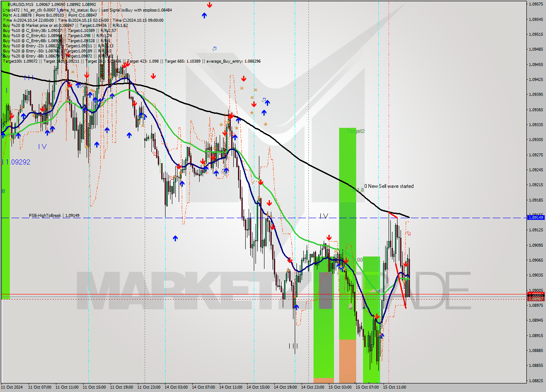
Task: Click the '15 Oct 11:00' time label
Action: pos(394,387)
